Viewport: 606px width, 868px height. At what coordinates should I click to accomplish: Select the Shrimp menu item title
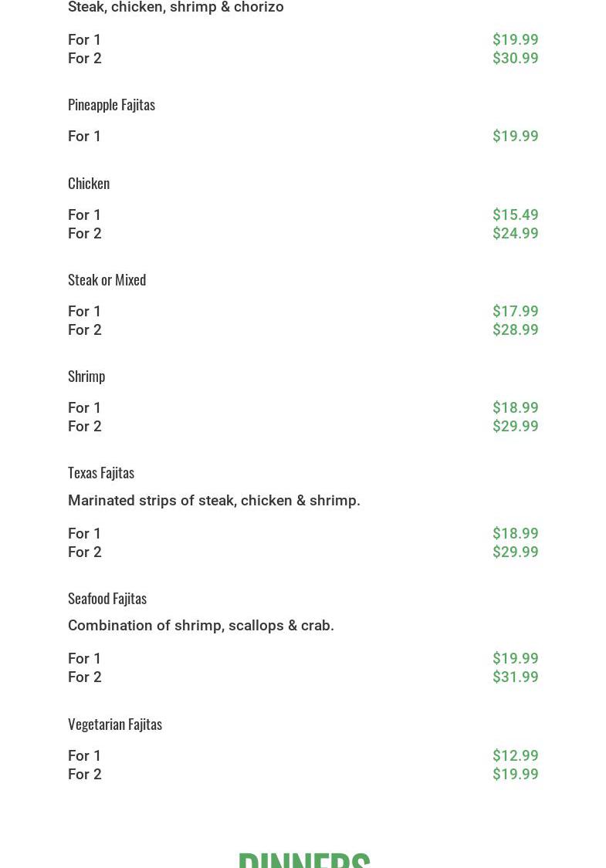tap(86, 376)
